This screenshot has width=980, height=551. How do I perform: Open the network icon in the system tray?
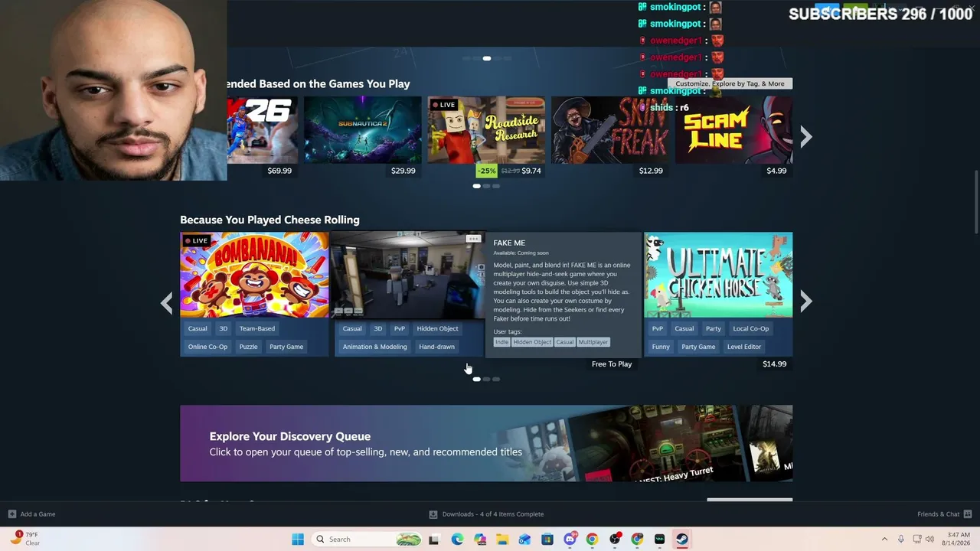(916, 540)
